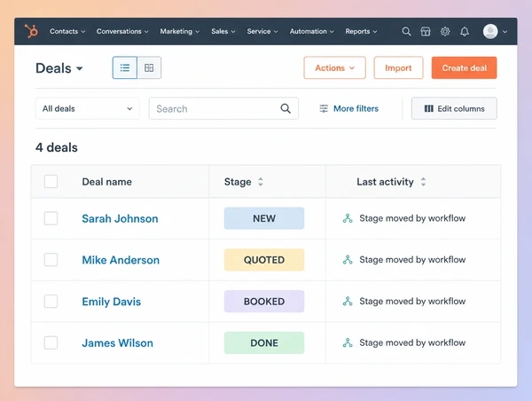Check the select-all deals checkbox
Screen dimensions: 532x401
point(51,181)
